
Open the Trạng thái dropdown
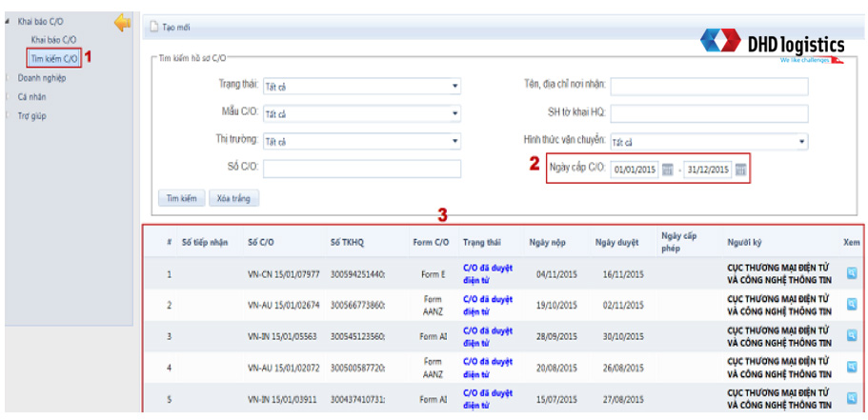click(x=361, y=87)
